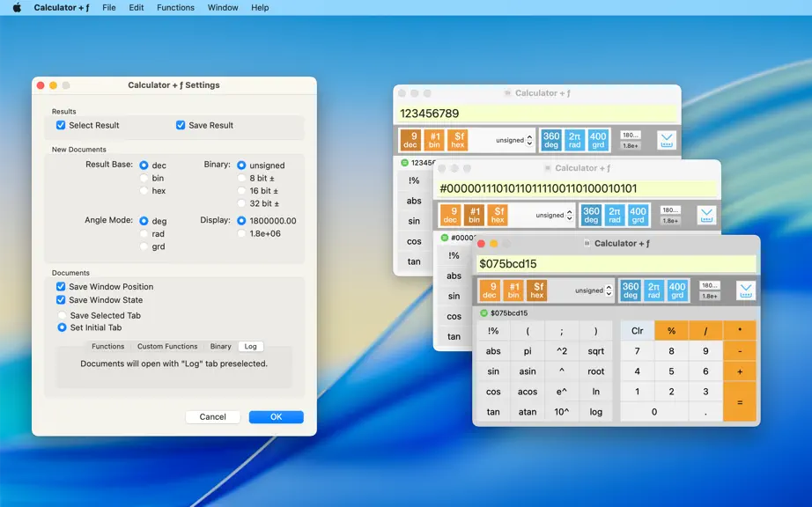Open the Edit menu
Image resolution: width=812 pixels, height=507 pixels.
tap(137, 8)
